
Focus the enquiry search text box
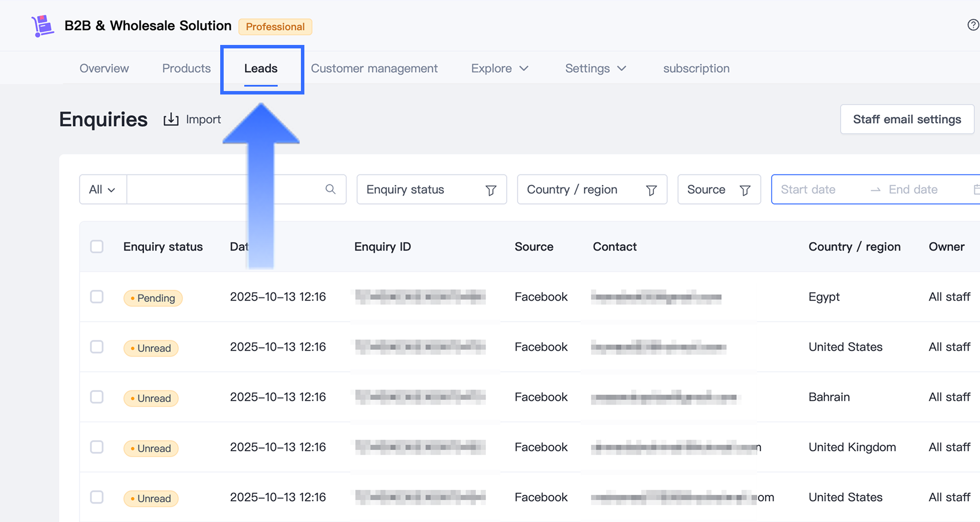(x=225, y=190)
